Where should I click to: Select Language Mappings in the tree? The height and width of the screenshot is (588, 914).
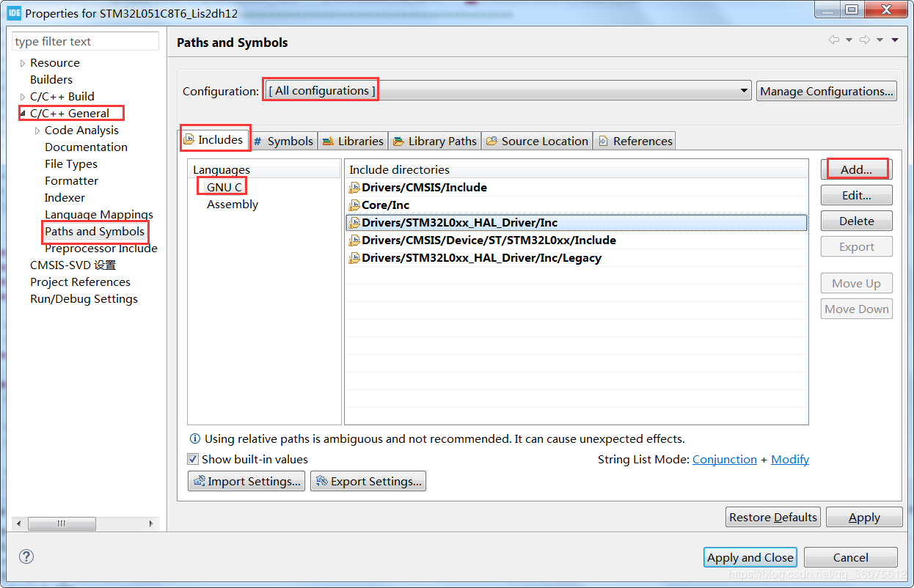[99, 215]
